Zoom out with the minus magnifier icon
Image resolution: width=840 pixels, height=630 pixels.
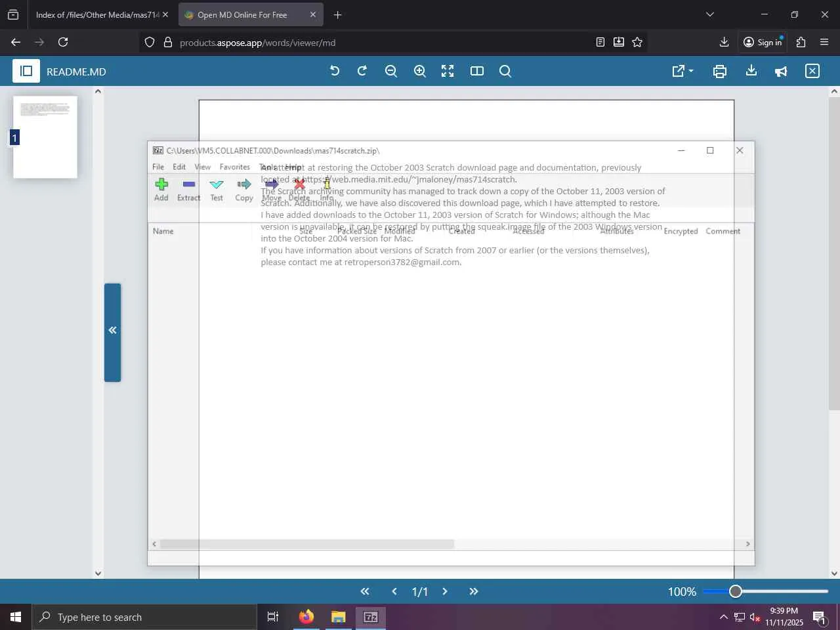[x=391, y=71]
